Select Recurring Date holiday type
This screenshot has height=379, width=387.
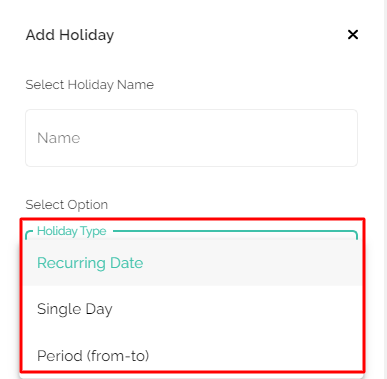[x=192, y=263]
